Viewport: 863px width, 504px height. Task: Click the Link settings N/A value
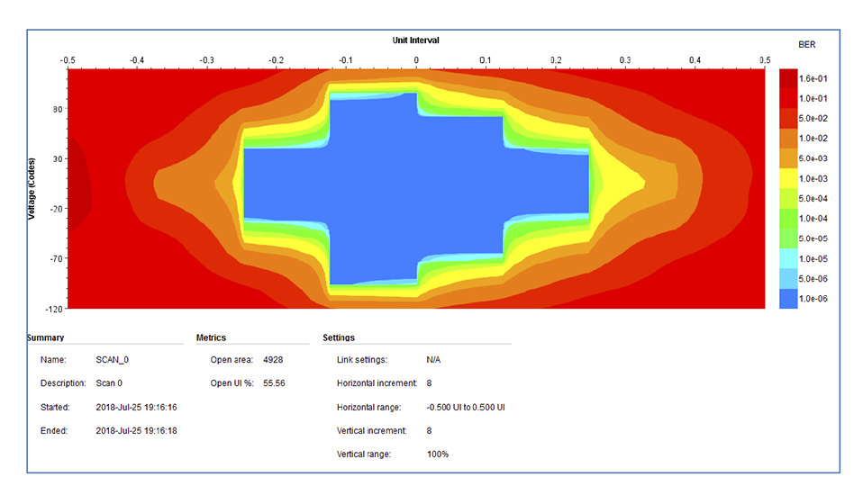pos(433,360)
